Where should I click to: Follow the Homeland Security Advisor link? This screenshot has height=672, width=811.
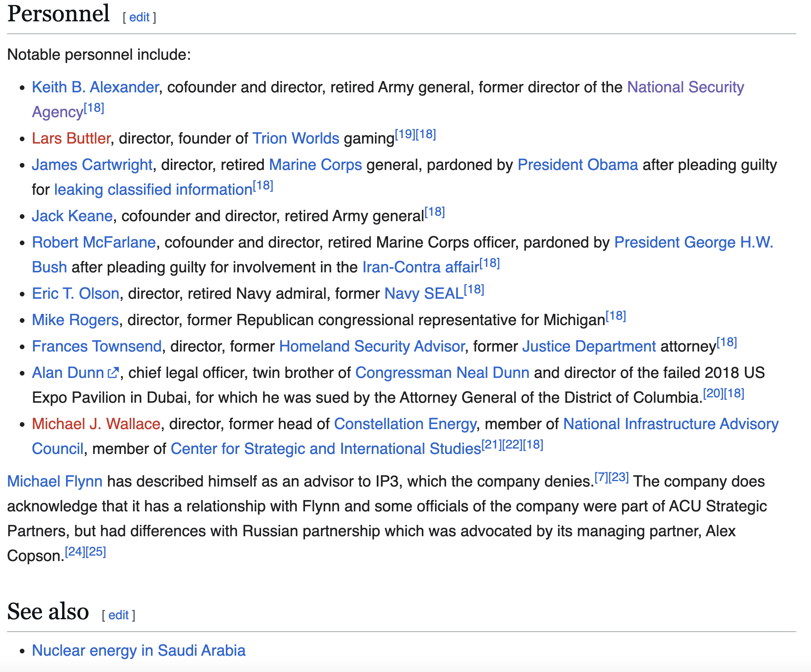(372, 346)
